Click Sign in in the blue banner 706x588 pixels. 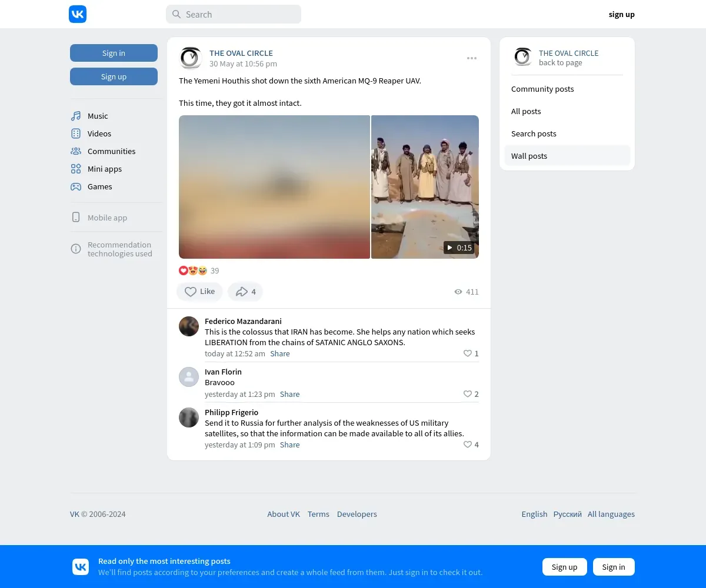coord(614,567)
